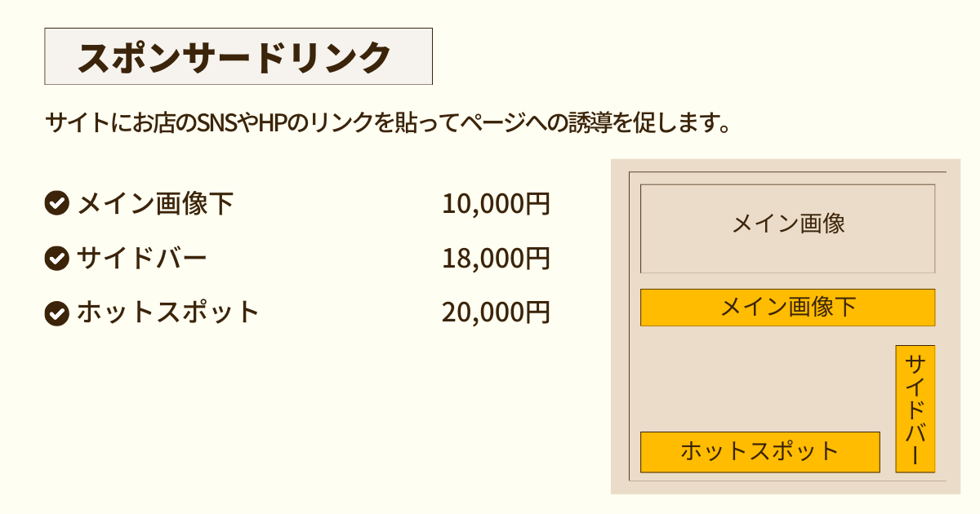Click the メイン画像 text inside placeholder
The height and width of the screenshot is (514, 980).
click(x=787, y=223)
